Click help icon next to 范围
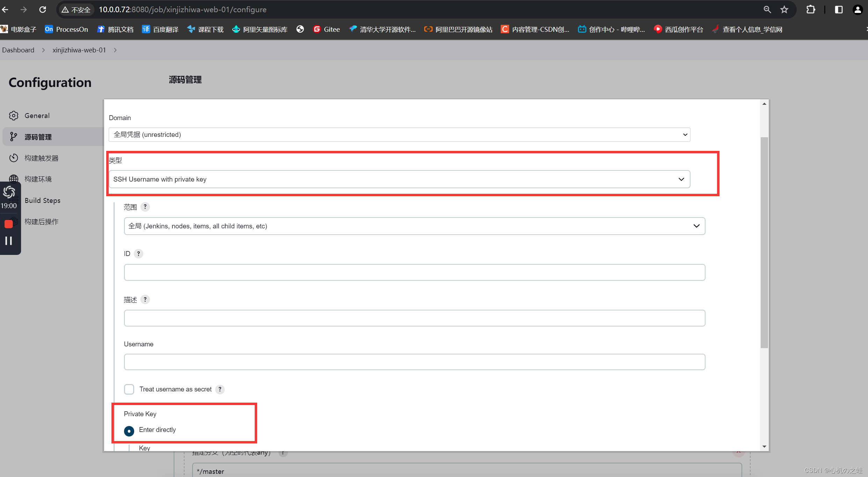This screenshot has width=868, height=477. pyautogui.click(x=145, y=207)
